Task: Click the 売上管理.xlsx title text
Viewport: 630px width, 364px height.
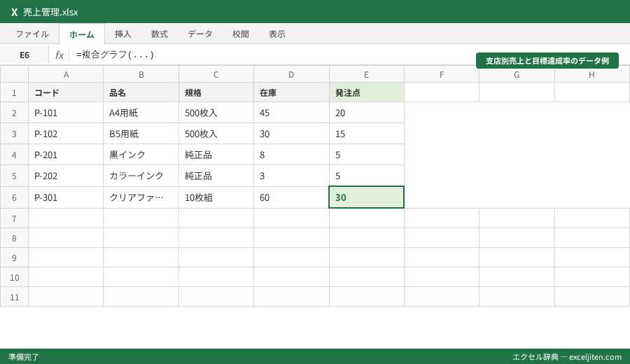Action: 50,12
